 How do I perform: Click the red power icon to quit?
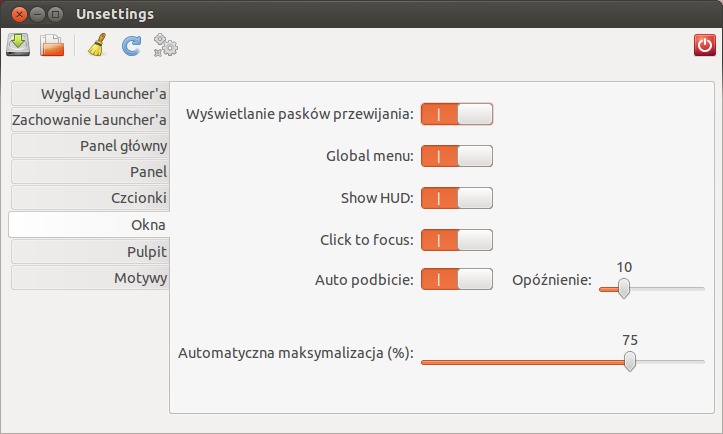click(x=705, y=45)
